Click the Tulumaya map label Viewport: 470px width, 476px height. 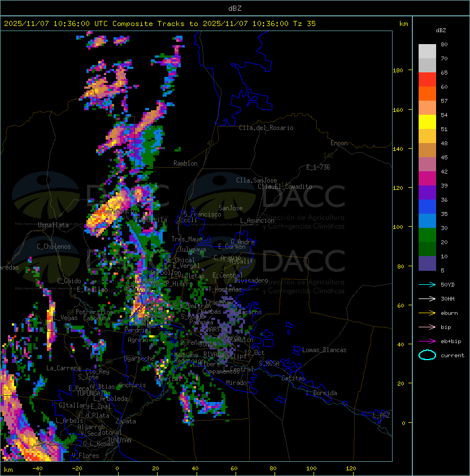[193, 249]
